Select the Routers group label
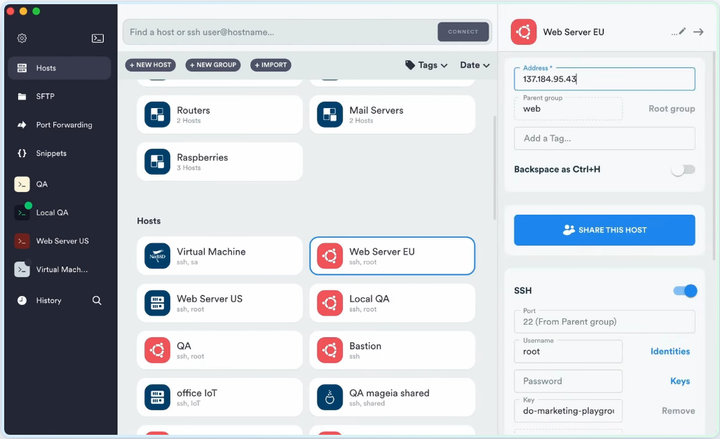 point(193,110)
